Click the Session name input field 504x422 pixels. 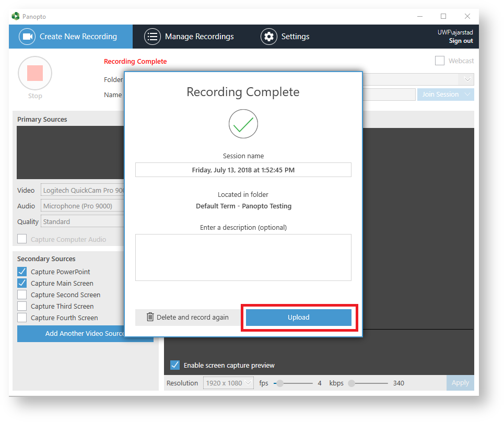243,170
